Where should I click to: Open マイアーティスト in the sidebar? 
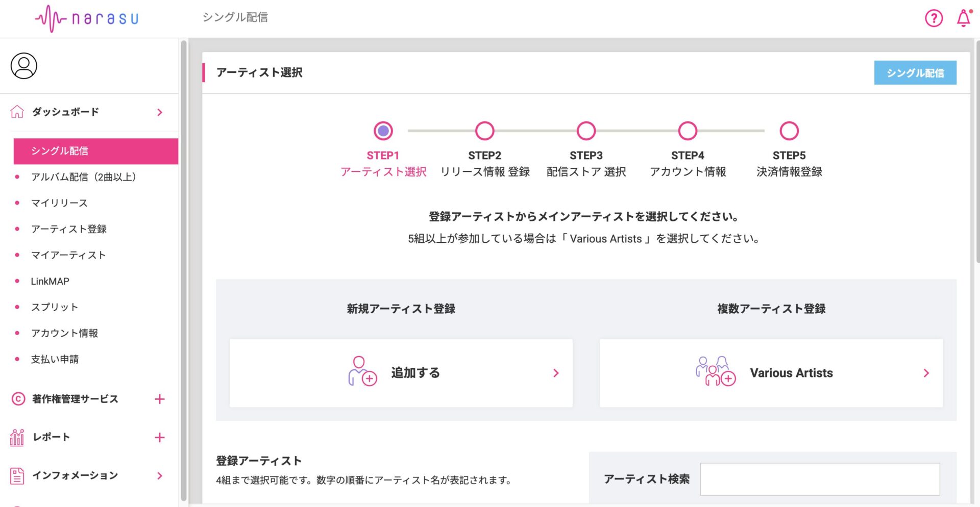pos(68,255)
